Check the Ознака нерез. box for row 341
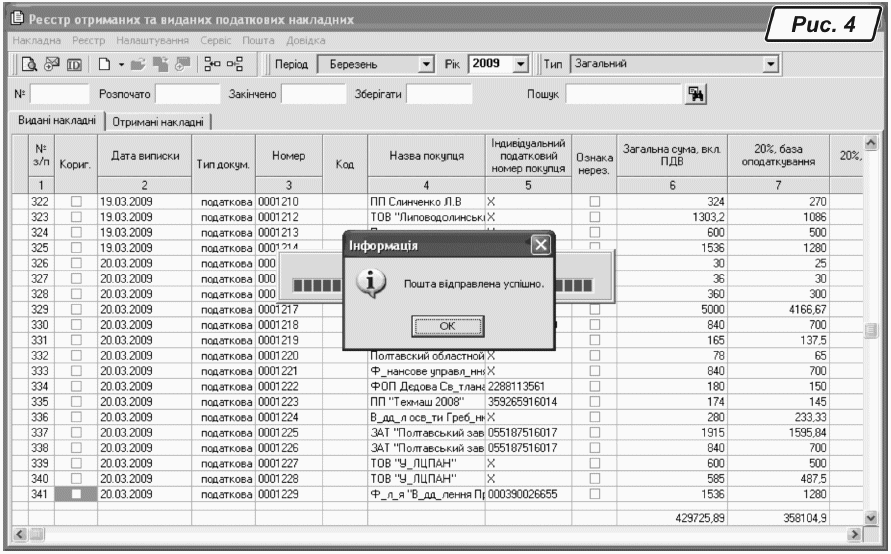The image size is (891, 554). click(x=595, y=493)
